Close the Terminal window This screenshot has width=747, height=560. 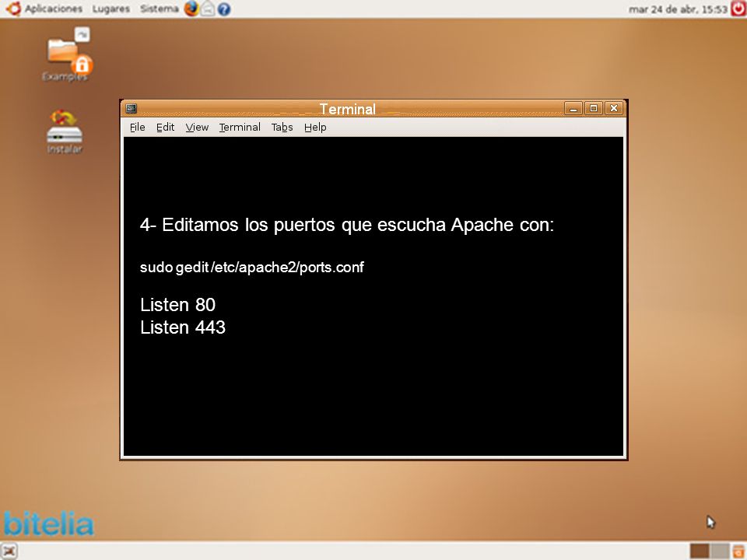click(614, 109)
